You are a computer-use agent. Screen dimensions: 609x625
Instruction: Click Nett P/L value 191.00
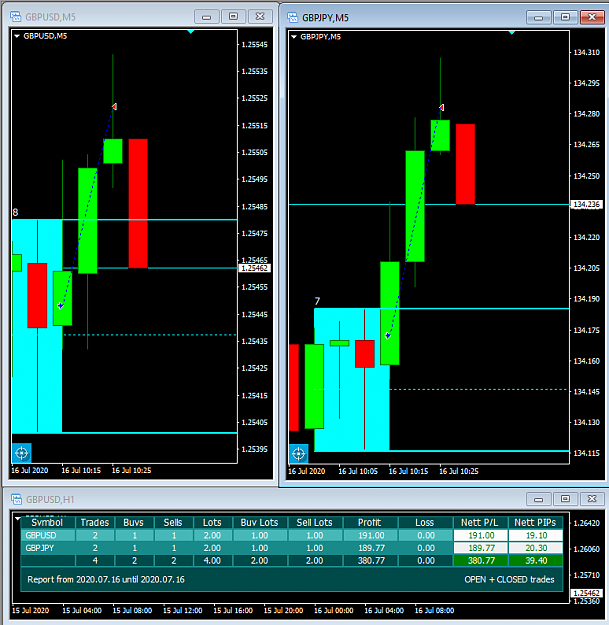tap(480, 535)
